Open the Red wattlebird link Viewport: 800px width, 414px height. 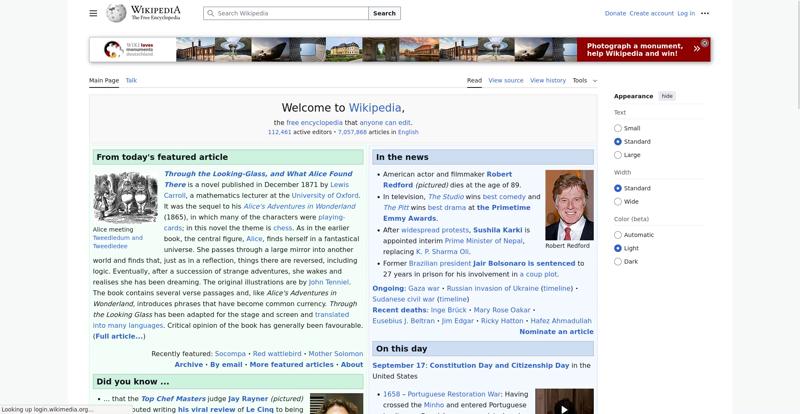[277, 353]
